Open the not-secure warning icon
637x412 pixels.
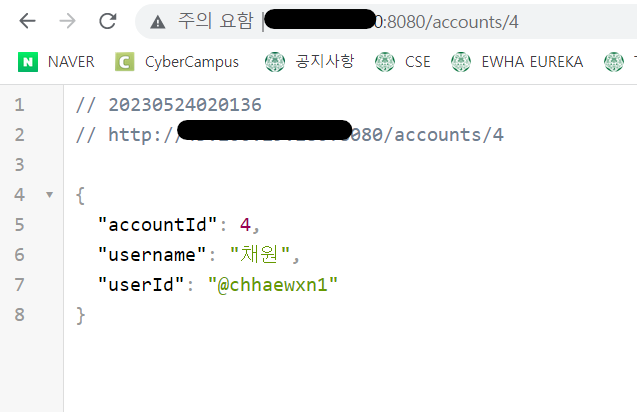[x=158, y=22]
